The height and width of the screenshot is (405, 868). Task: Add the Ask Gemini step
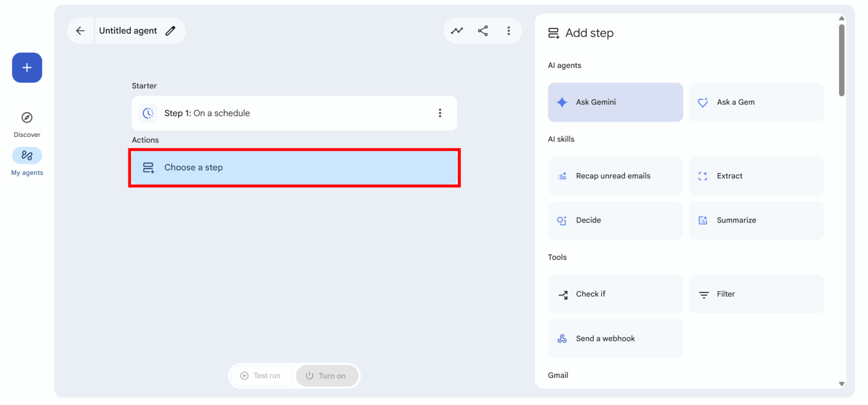click(615, 102)
